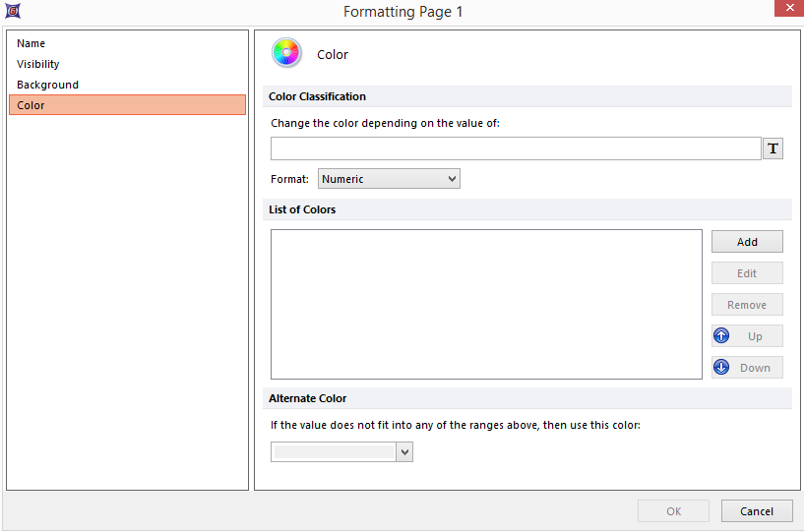Focus the color value expression text field
The height and width of the screenshot is (532, 804).
[515, 148]
